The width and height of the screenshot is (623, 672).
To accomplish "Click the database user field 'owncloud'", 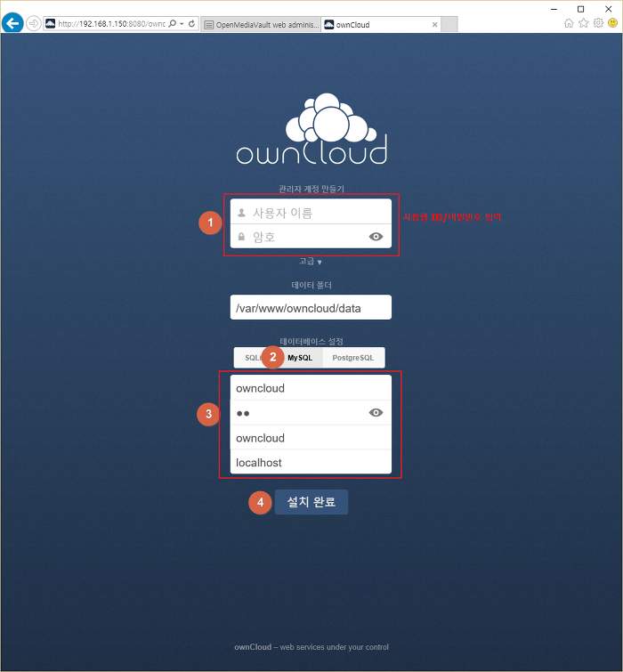I will point(311,388).
